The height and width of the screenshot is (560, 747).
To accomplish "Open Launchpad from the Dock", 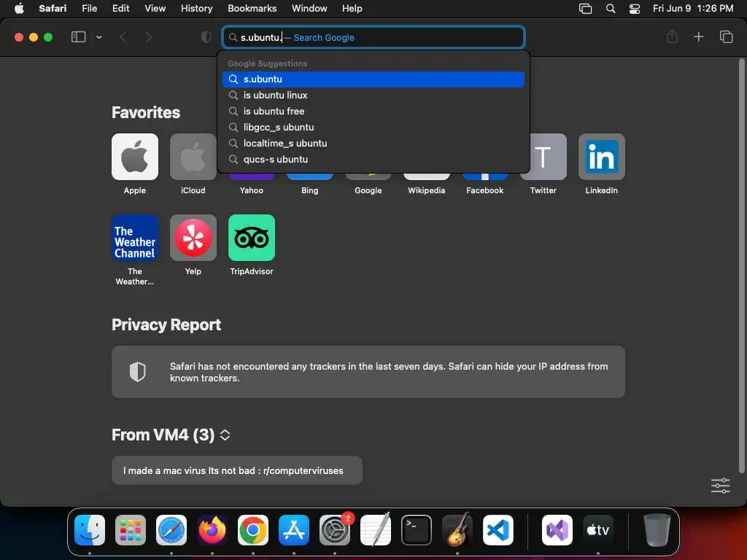I will pyautogui.click(x=131, y=530).
